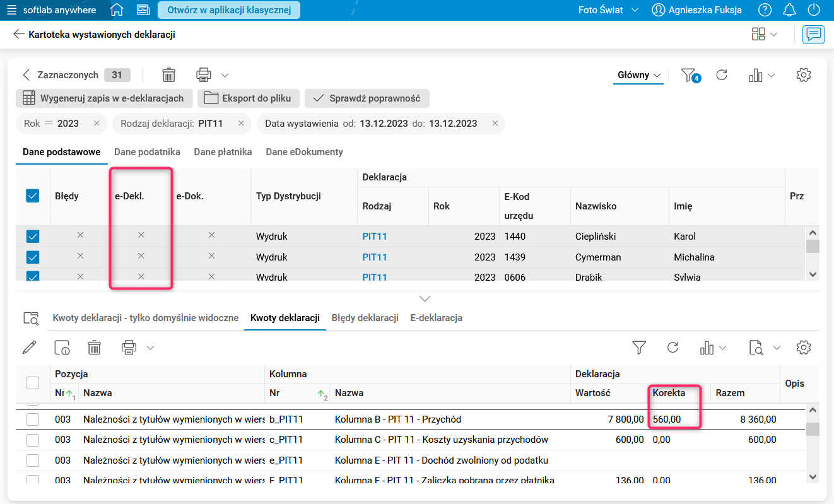Open settings gear for the lower table

803,347
